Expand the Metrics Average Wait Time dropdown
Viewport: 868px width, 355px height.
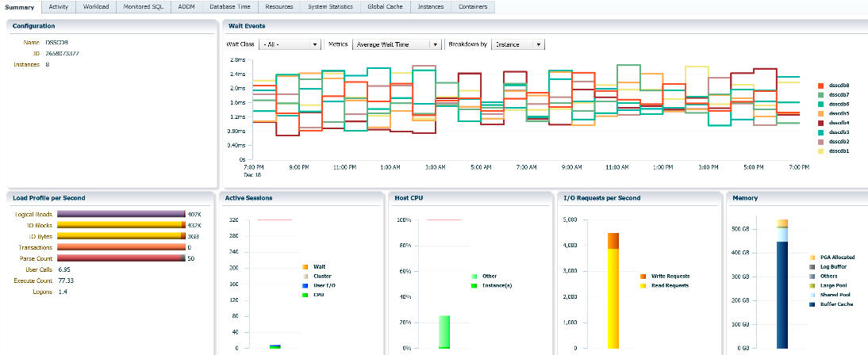click(x=397, y=44)
